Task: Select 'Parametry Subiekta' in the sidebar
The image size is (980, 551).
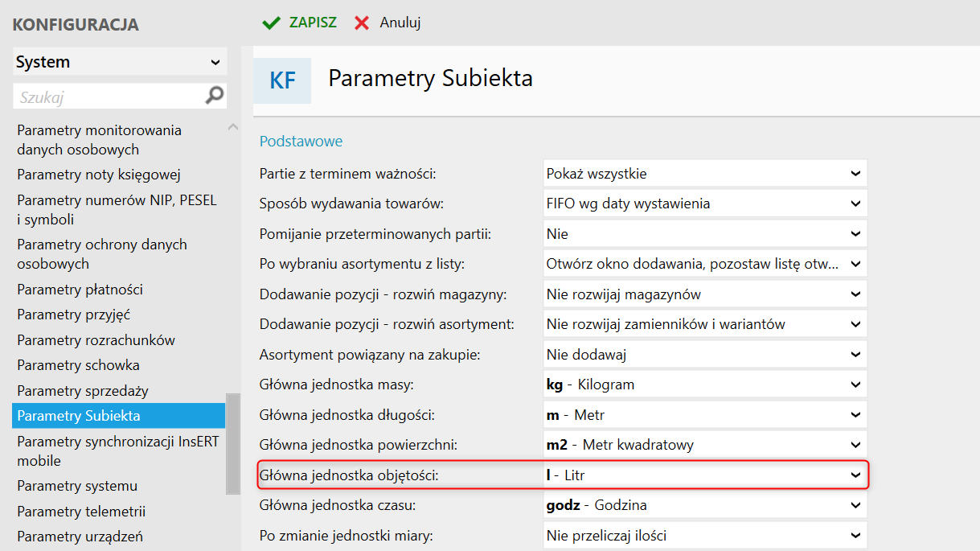Action: 79,416
